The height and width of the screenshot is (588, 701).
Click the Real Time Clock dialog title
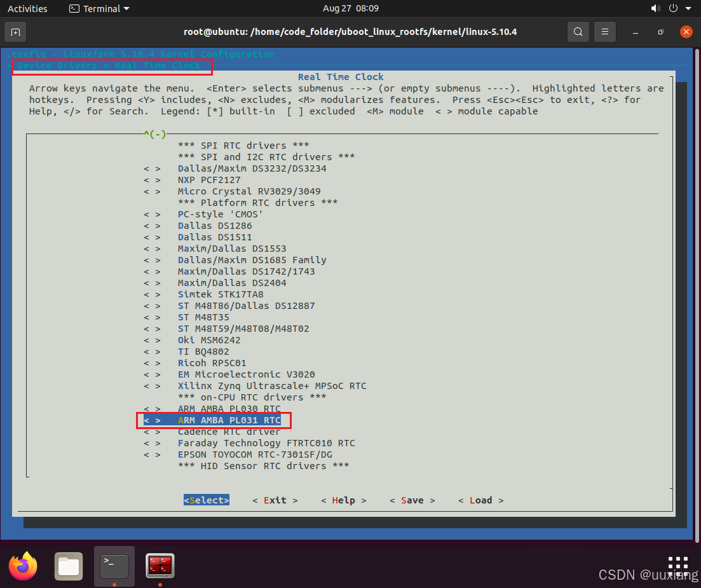341,77
